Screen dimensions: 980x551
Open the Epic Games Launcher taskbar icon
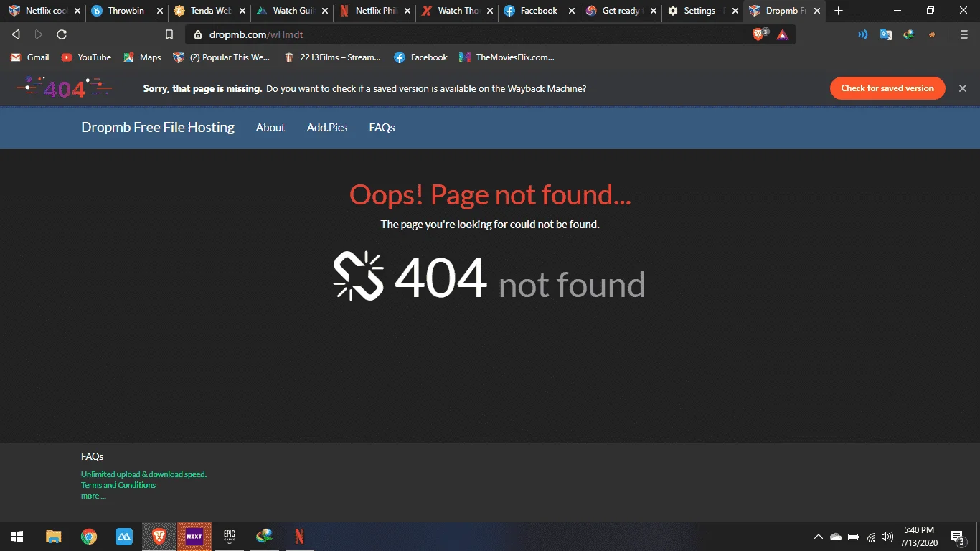tap(230, 537)
